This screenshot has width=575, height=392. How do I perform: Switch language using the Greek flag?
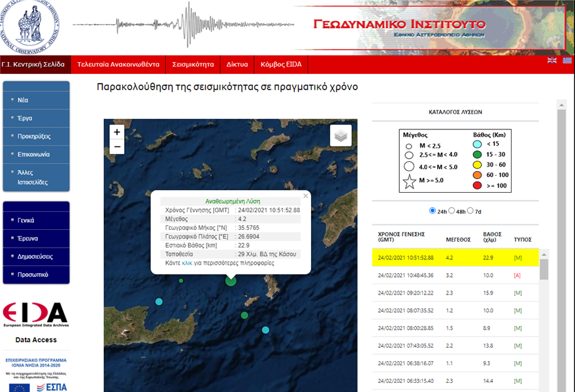coord(567,61)
